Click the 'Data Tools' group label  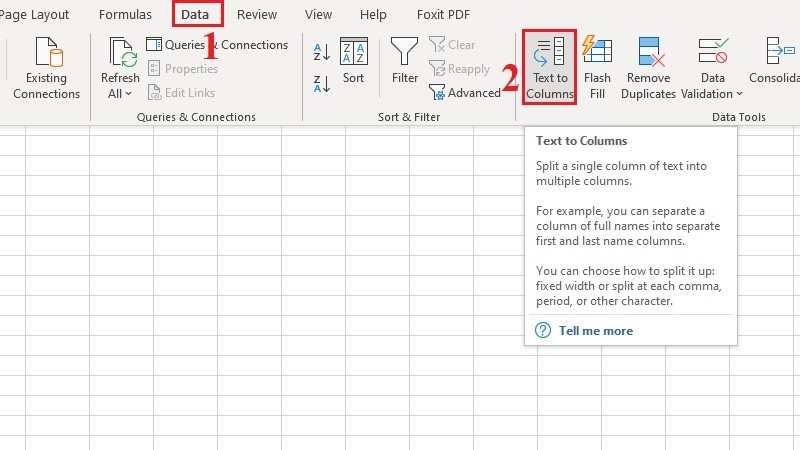pyautogui.click(x=738, y=117)
